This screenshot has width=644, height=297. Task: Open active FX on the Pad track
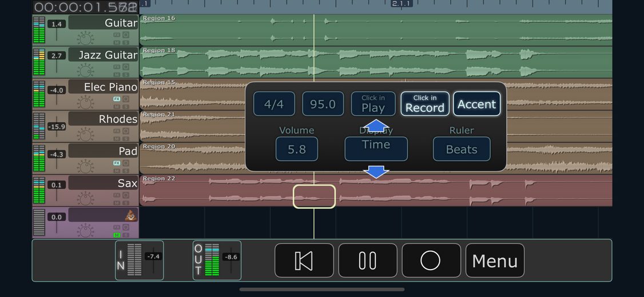coord(117,163)
